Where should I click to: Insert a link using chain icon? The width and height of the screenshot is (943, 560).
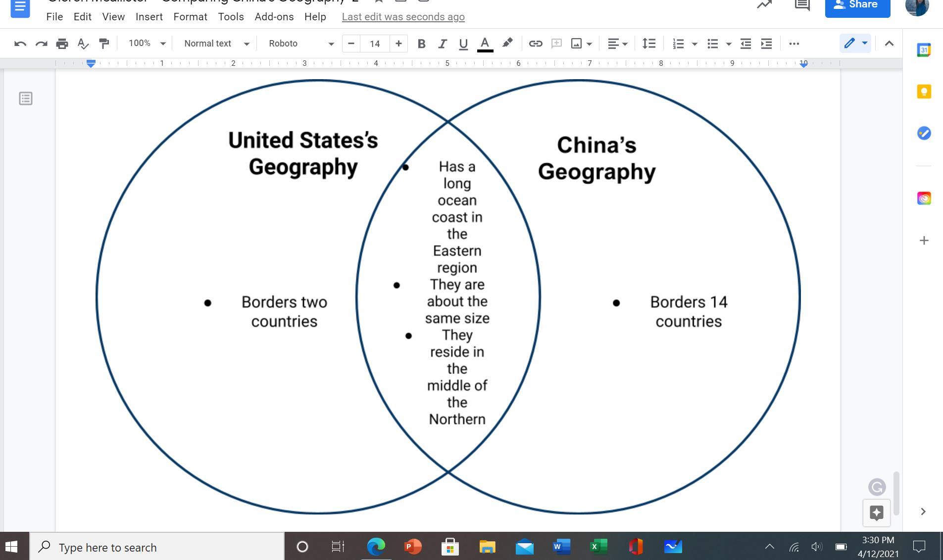(x=536, y=44)
